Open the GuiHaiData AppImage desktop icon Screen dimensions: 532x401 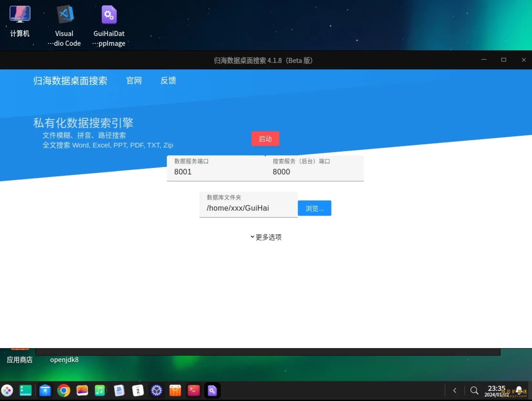(109, 26)
